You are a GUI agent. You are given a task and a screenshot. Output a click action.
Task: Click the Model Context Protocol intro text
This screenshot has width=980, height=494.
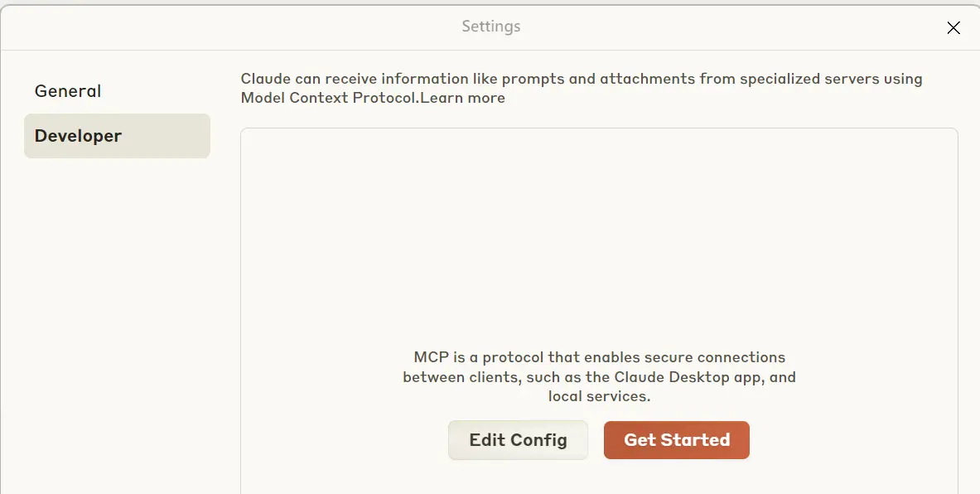pos(580,80)
